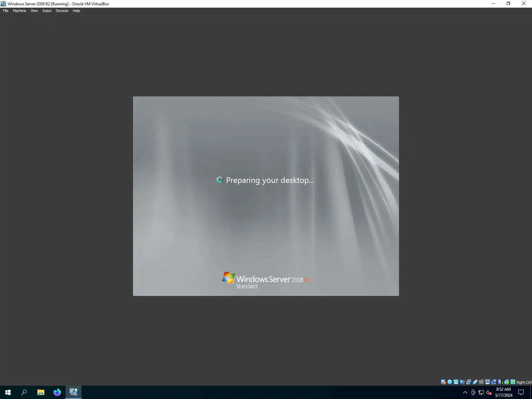This screenshot has width=532, height=399.
Task: Click the audio indicator in VirtualBox status bar
Action: pos(462,382)
